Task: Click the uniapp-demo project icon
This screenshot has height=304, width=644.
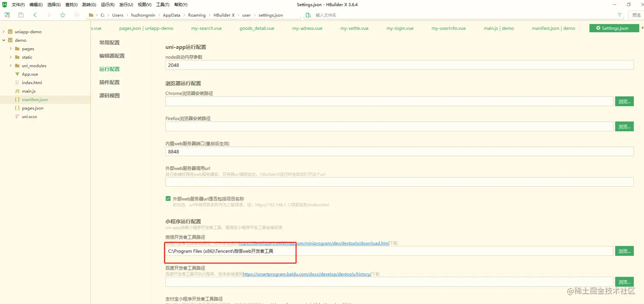Action: tap(10, 32)
